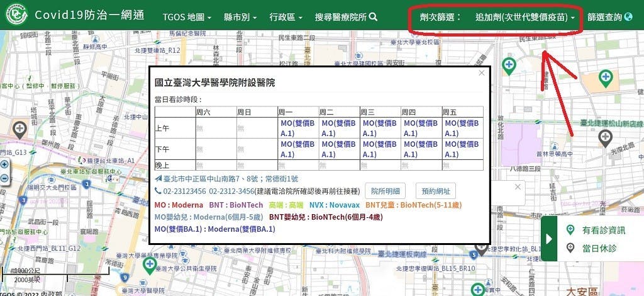644x296 pixels.
Task: Close the 國立臺灣大學醫學院附設醫院 popup
Action: (481, 73)
